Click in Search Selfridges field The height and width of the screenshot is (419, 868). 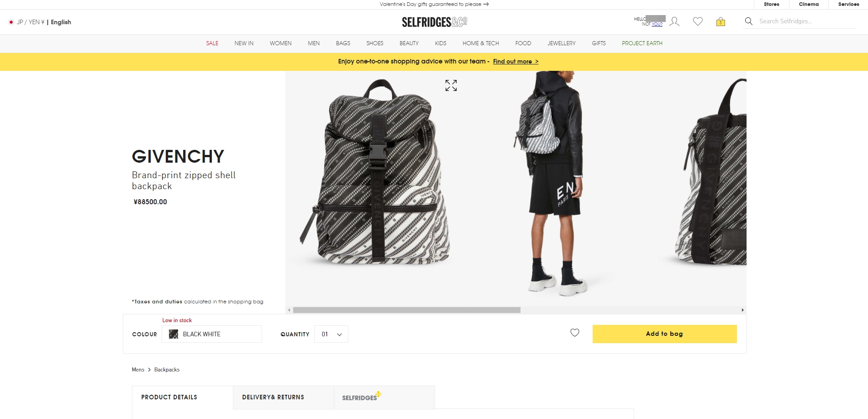pyautogui.click(x=807, y=21)
